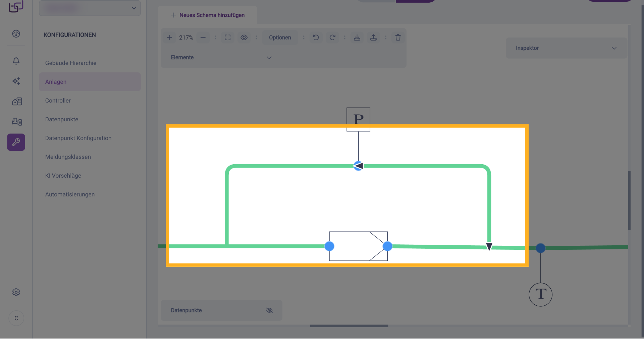Viewport: 644px width, 362px height.
Task: Click the trash delete icon in toolbar
Action: [398, 38]
